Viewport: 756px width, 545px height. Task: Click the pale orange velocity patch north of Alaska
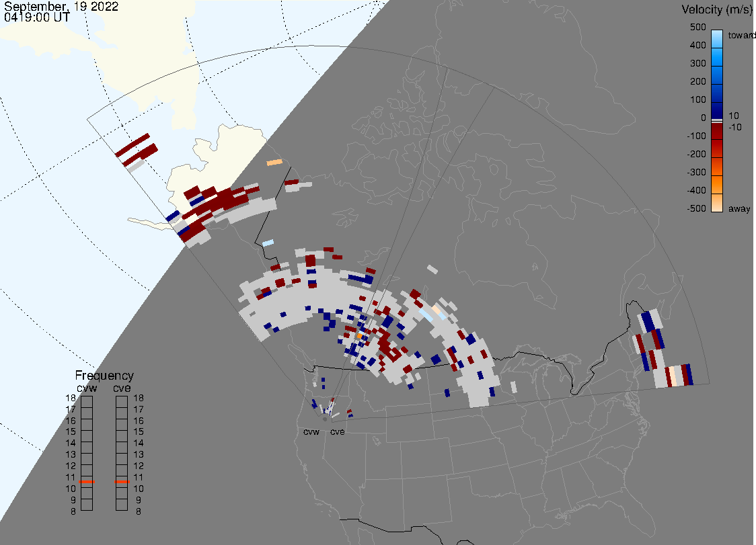coord(274,163)
